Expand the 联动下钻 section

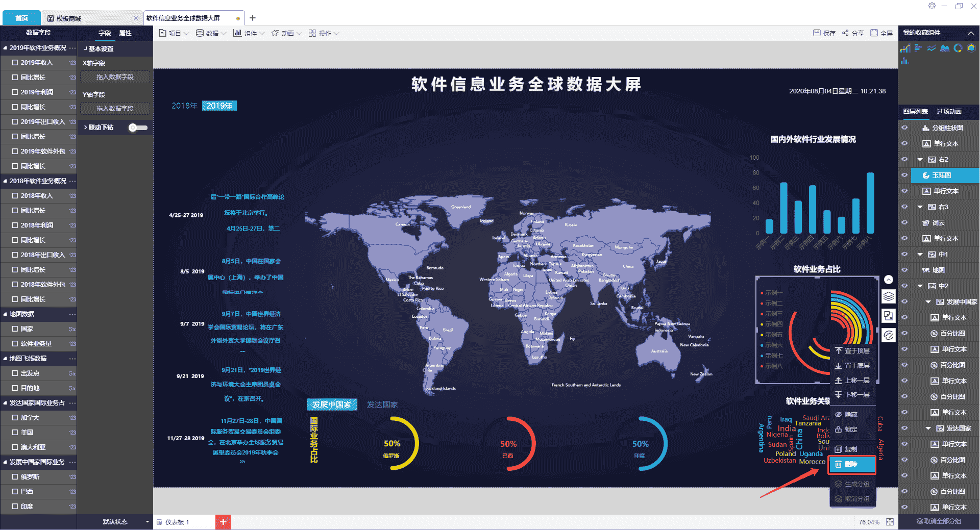85,128
